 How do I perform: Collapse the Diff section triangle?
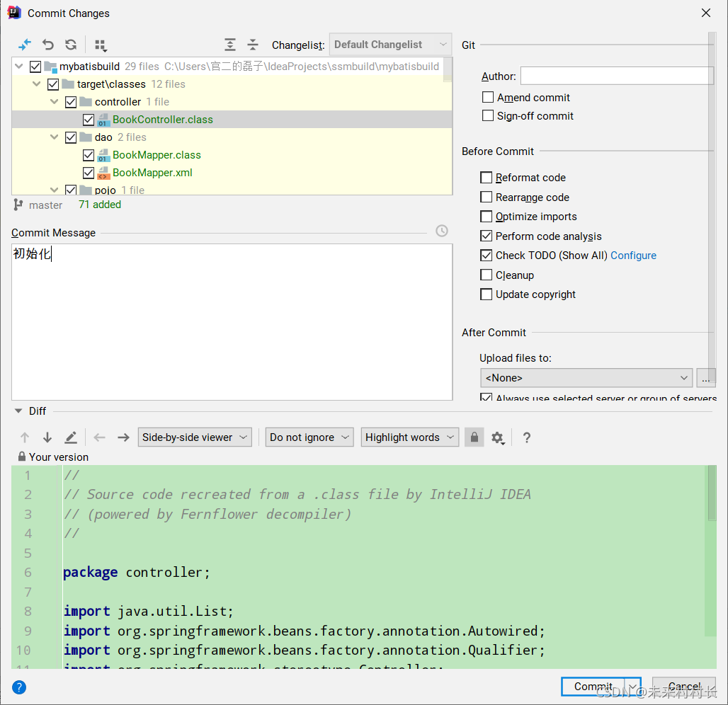coord(18,411)
